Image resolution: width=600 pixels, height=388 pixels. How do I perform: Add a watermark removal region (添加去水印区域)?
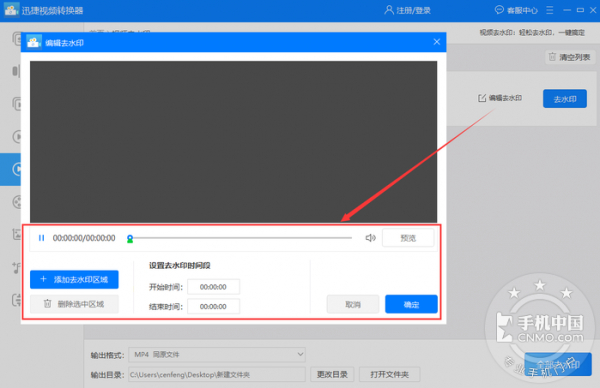click(x=74, y=279)
